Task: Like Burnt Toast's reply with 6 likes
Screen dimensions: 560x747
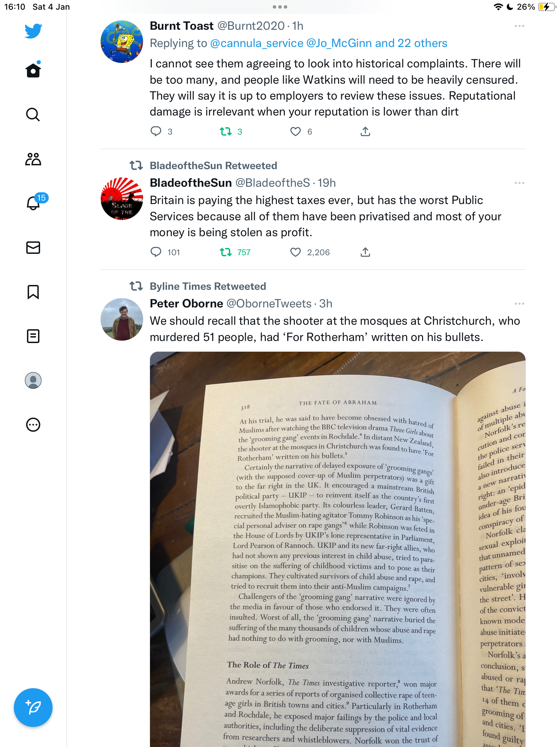Action: point(296,131)
